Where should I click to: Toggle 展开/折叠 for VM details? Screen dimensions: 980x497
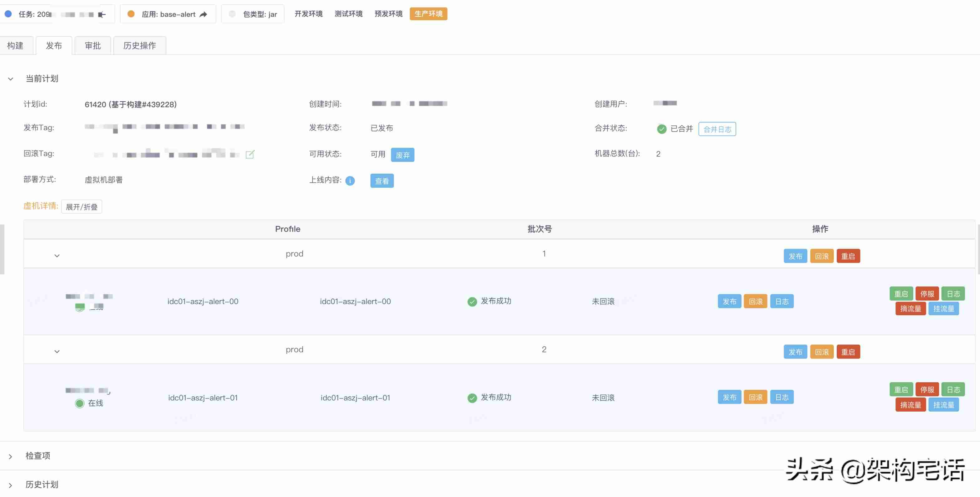81,207
